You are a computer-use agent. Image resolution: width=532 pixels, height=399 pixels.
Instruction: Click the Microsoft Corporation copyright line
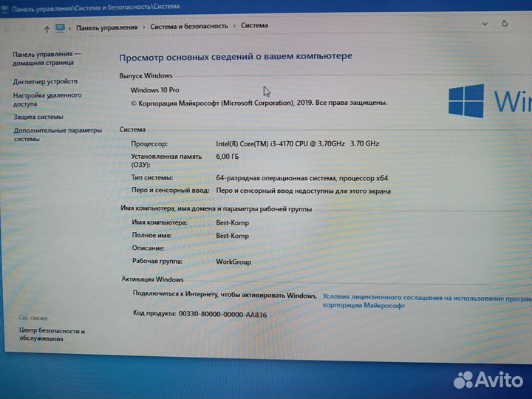tap(259, 103)
